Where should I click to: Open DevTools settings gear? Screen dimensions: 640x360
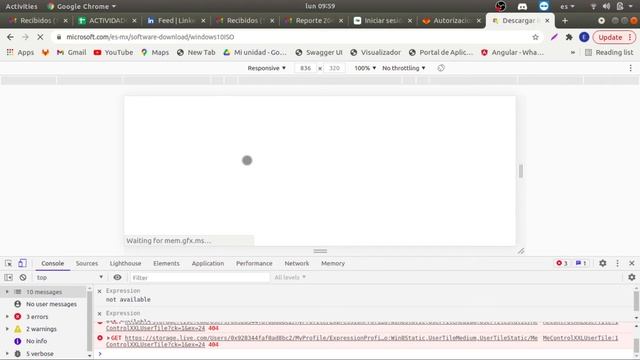(602, 263)
